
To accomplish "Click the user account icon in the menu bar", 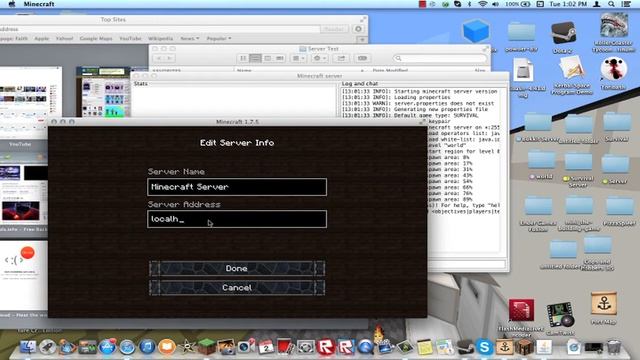I will [x=597, y=4].
